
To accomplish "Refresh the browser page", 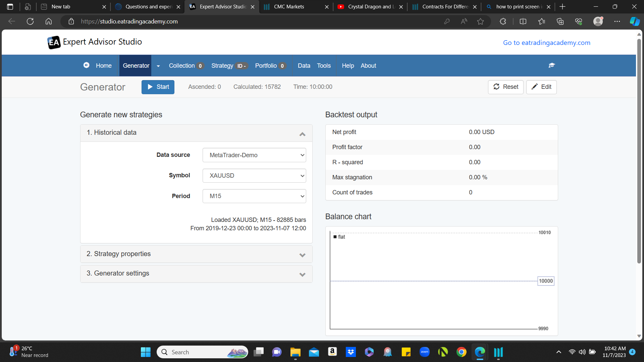I will pyautogui.click(x=30, y=21).
